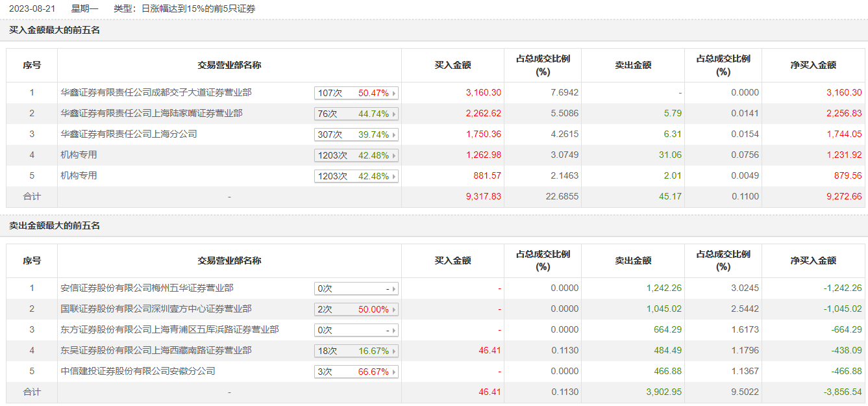868x406 pixels.
Task: Select the buy amount 1,262.98
Action: pos(483,155)
